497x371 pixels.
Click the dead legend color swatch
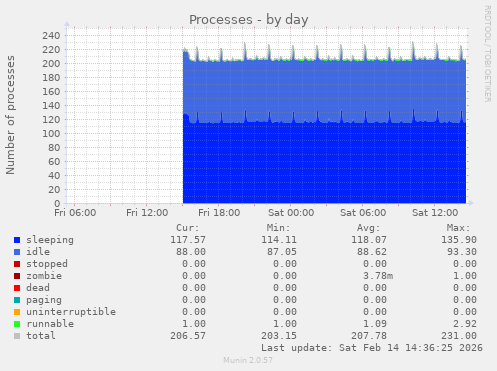click(17, 288)
